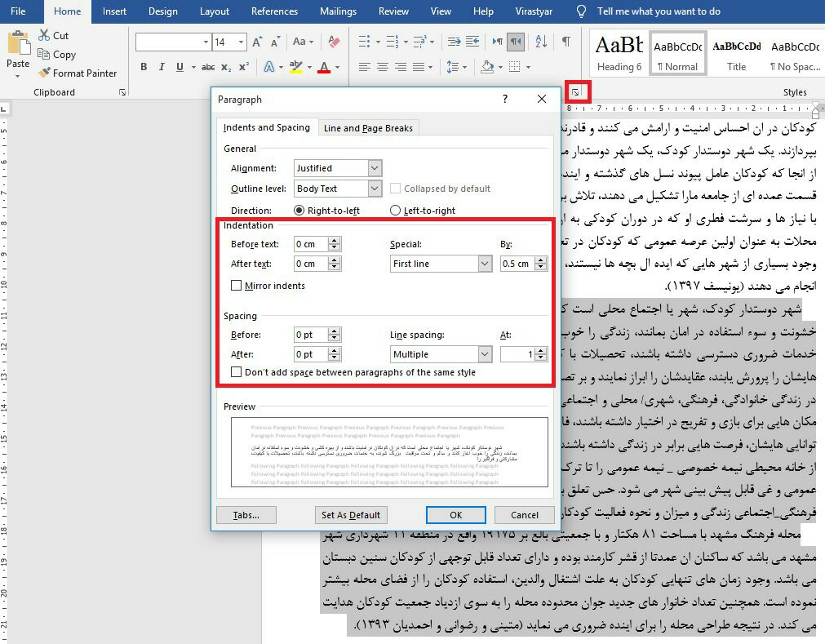The width and height of the screenshot is (825, 644).
Task: Toggle Bold formatting
Action: [x=143, y=67]
